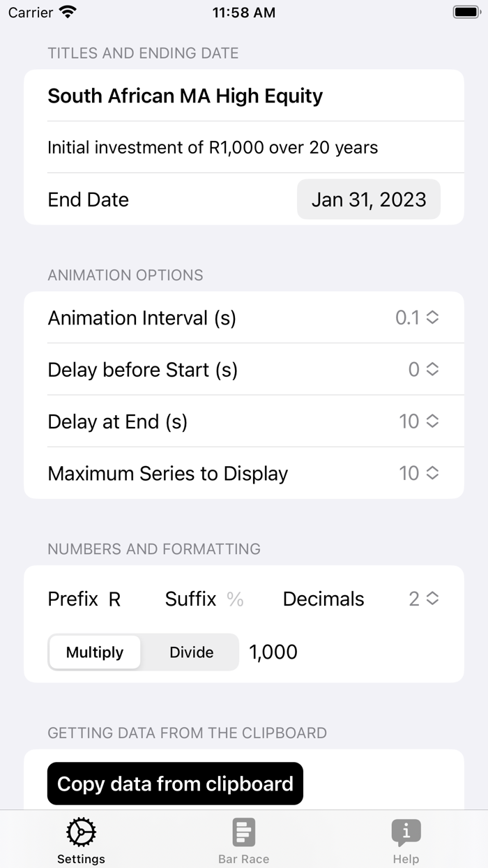Open the Animation Interval picker
Screen dimensions: 488x868
coord(417,317)
